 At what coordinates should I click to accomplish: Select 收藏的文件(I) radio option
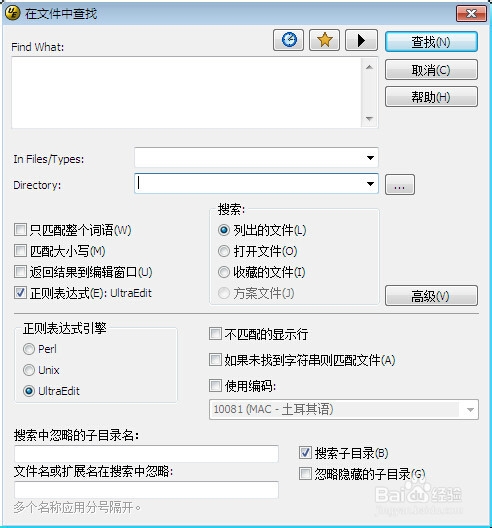224,272
